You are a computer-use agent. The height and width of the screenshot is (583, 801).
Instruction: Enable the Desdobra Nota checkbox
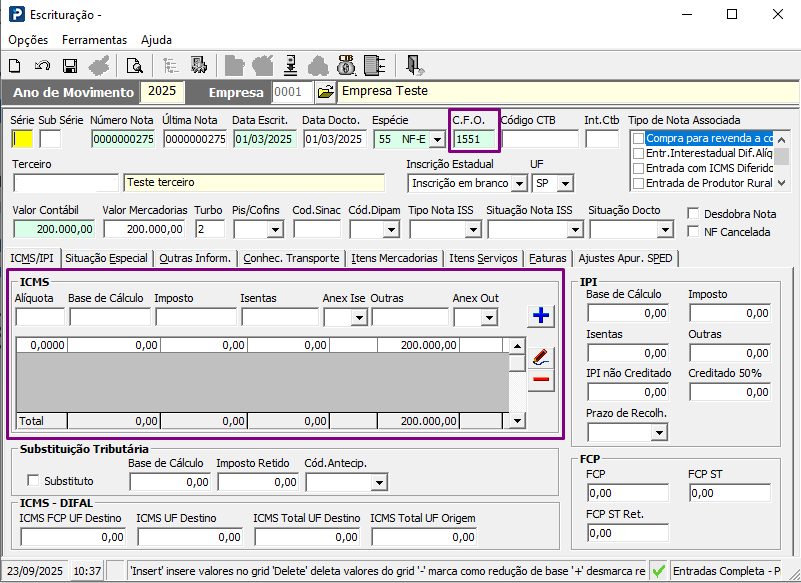click(694, 214)
